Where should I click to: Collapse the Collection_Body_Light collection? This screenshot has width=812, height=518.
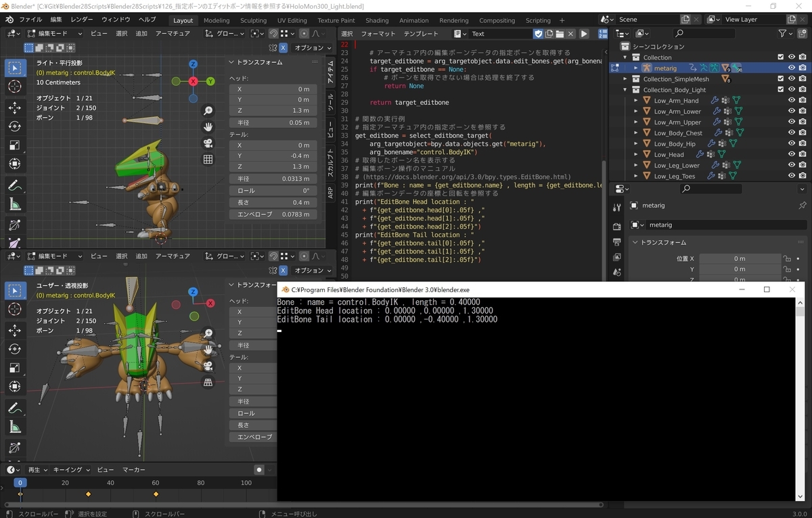point(625,89)
